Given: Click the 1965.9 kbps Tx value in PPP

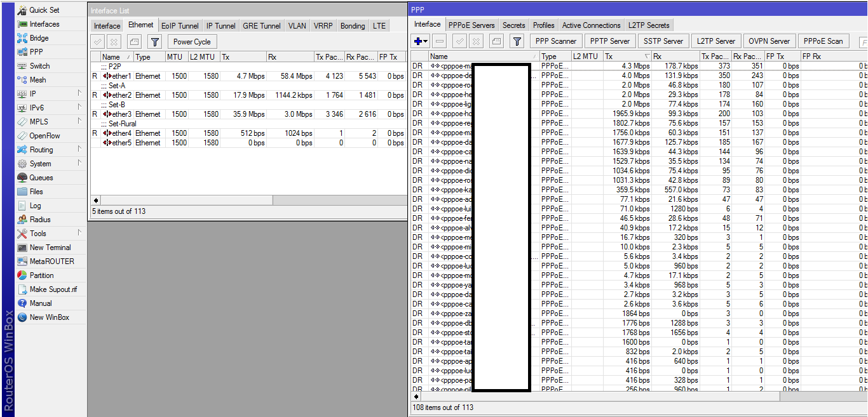Looking at the screenshot, I should tap(632, 114).
